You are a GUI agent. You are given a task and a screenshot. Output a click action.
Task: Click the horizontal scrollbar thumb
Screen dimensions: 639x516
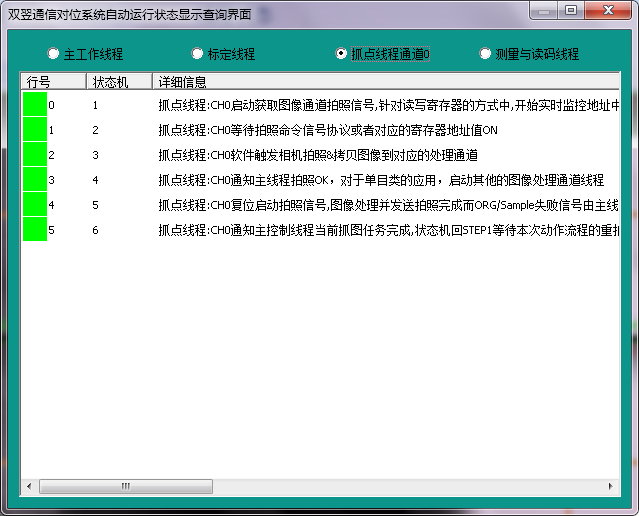125,486
